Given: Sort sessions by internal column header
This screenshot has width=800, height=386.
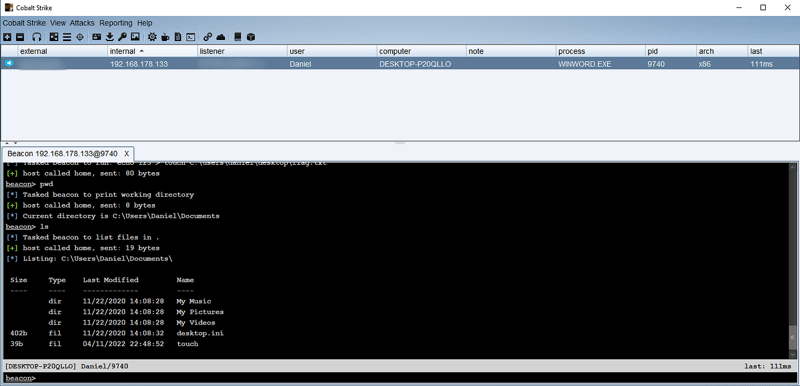Looking at the screenshot, I should tap(153, 51).
